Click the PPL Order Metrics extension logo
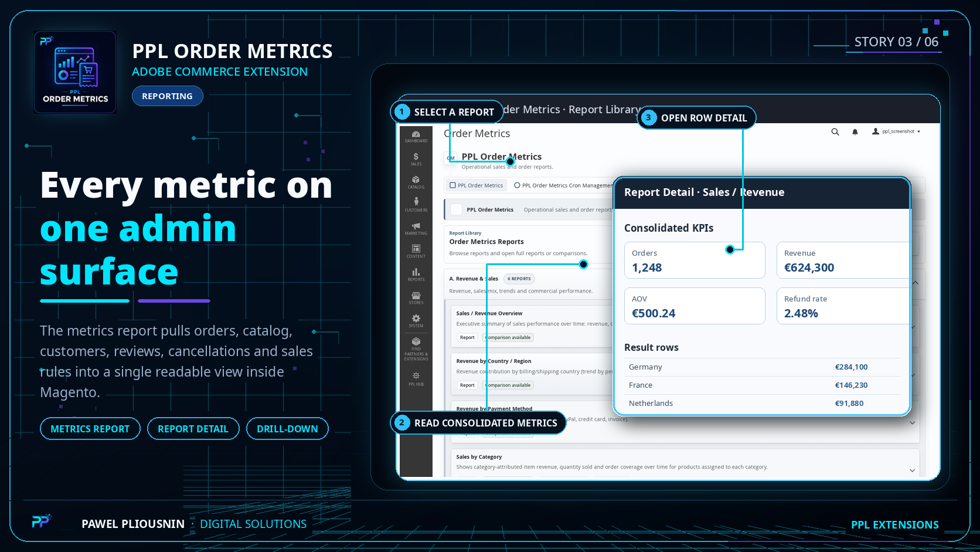This screenshot has width=980, height=552. pos(75,72)
